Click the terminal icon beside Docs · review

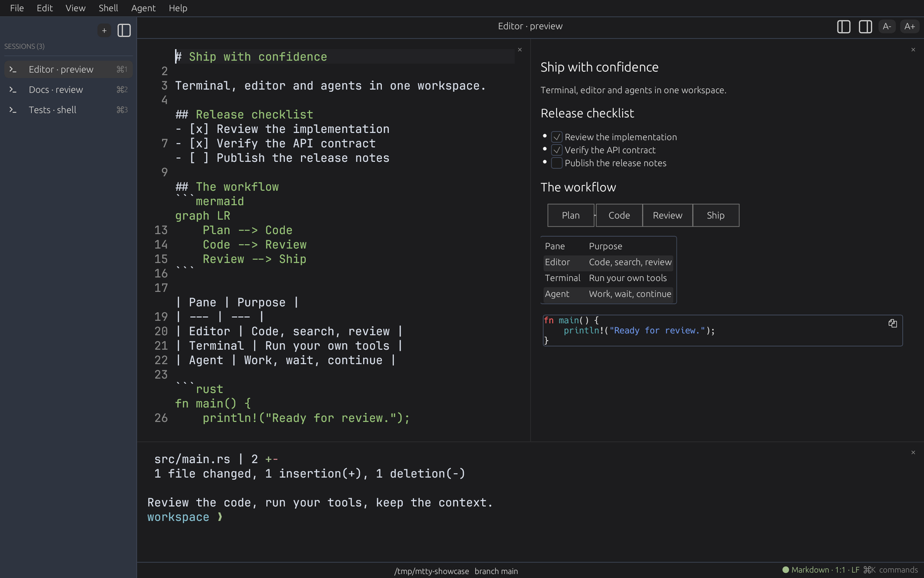click(x=13, y=90)
